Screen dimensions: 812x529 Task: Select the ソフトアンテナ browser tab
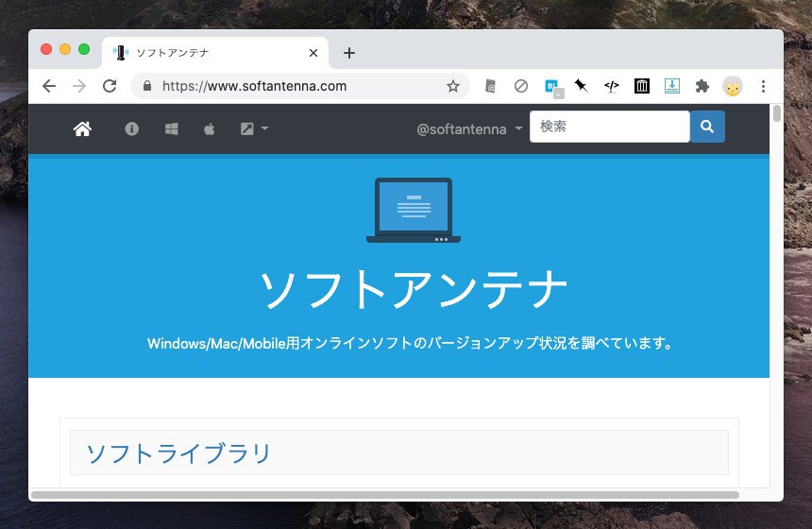[215, 53]
